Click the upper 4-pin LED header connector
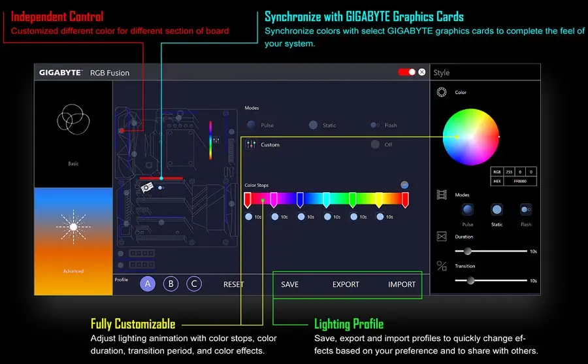This screenshot has height=364, width=588. tap(141, 254)
